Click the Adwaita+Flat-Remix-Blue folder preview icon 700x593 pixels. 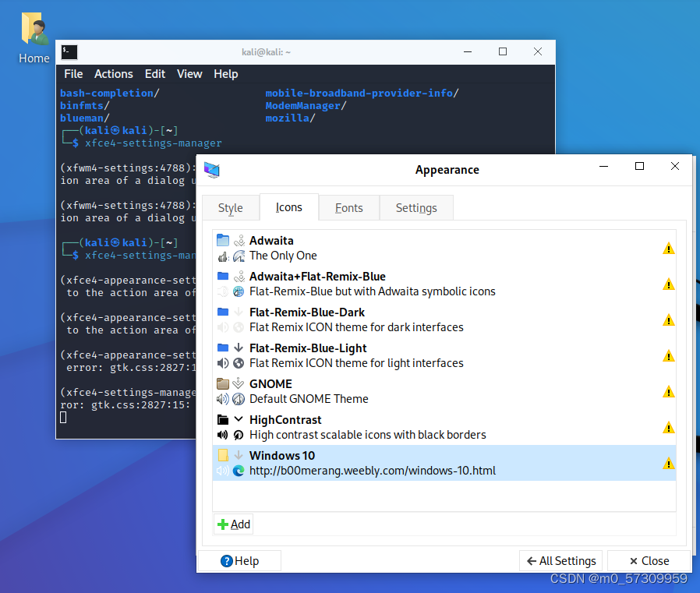click(x=223, y=276)
